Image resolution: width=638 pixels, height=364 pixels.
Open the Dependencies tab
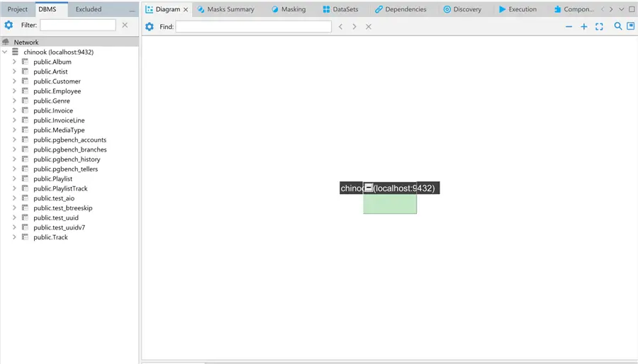pyautogui.click(x=401, y=9)
